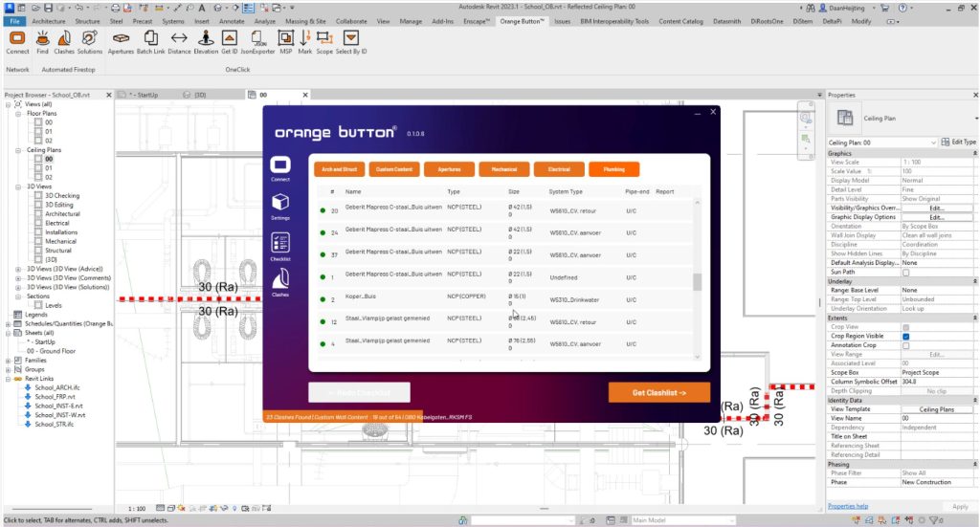Image resolution: width=980 pixels, height=527 pixels.
Task: Select the Plumbing category tab
Action: pos(613,169)
